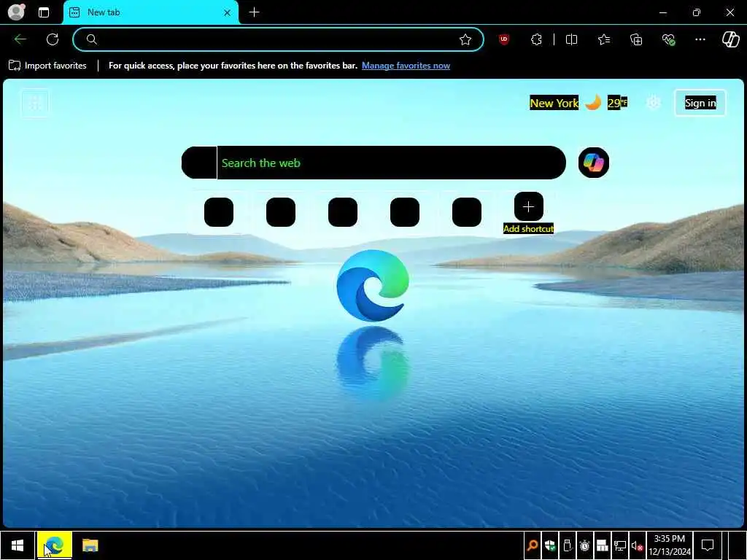Open the blocks-shaped tray icon
This screenshot has width=747, height=560.
[x=602, y=545]
